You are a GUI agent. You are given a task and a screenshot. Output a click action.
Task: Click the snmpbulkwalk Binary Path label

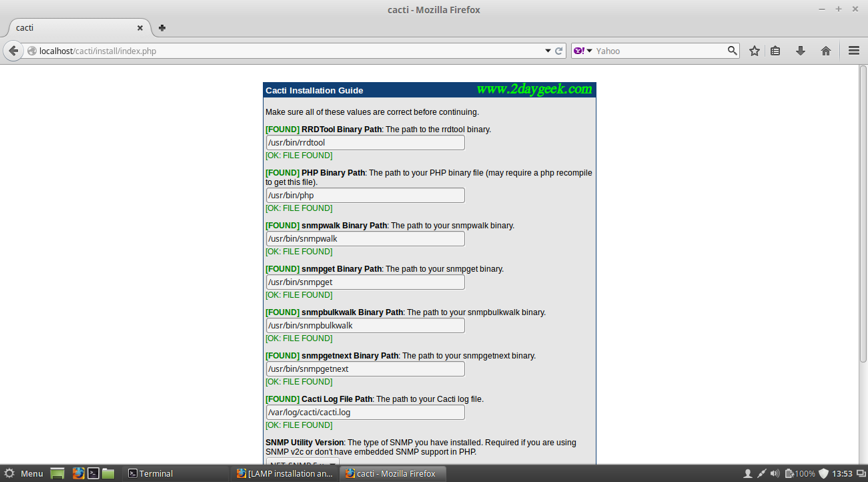[352, 312]
